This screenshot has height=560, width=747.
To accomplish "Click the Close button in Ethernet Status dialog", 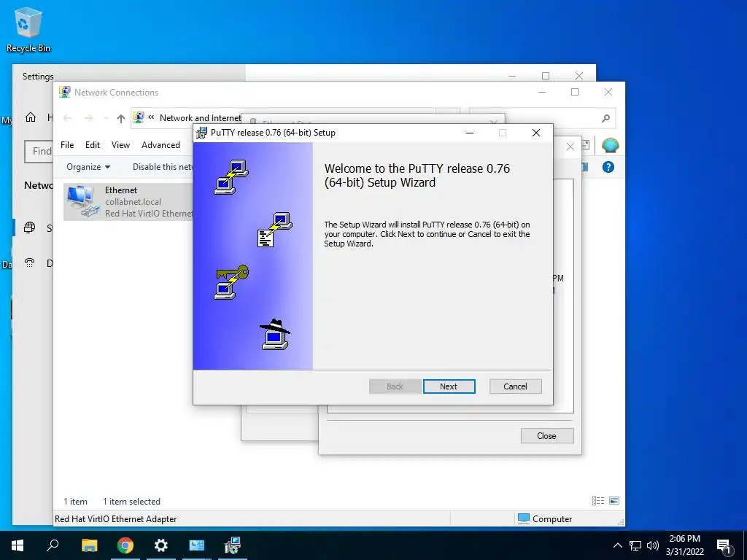I will [547, 436].
